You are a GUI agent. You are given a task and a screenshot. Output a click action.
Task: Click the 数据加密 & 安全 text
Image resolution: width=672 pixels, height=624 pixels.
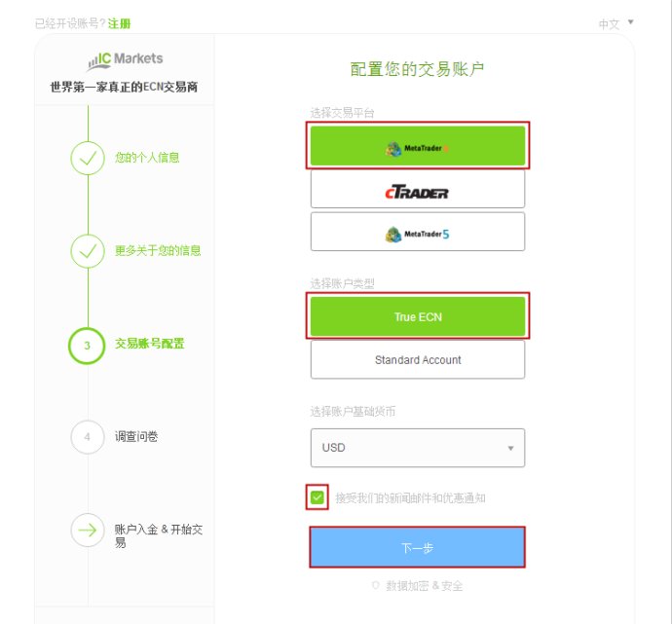[x=424, y=585]
